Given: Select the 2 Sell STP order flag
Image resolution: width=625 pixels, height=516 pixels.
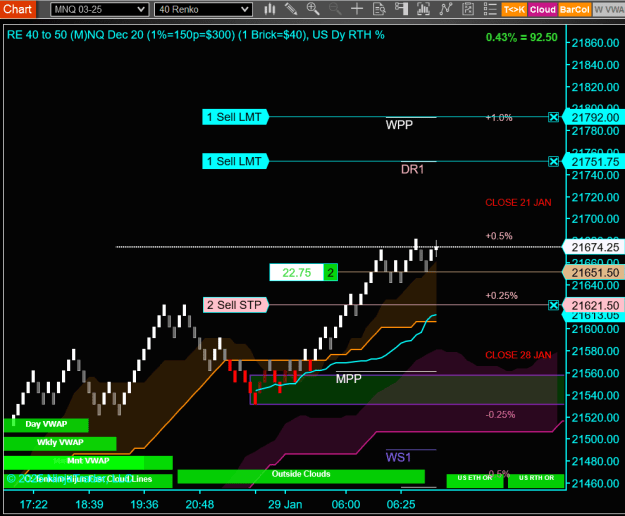Looking at the screenshot, I should [236, 305].
